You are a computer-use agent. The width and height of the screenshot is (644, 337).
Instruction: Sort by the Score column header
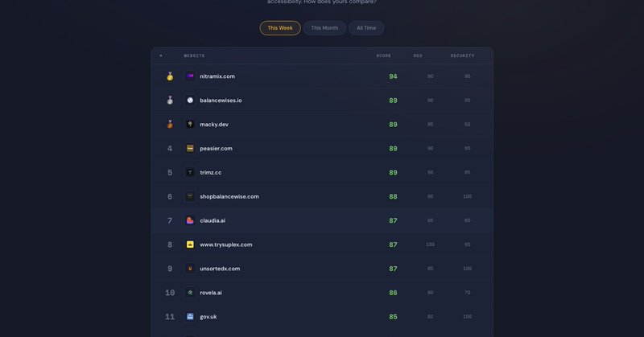pos(383,55)
